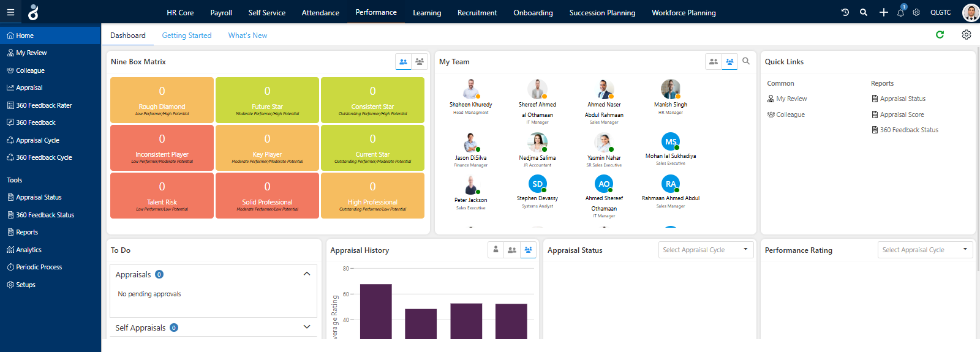
Task: Open Periodic Process in sidebar
Action: (50, 267)
